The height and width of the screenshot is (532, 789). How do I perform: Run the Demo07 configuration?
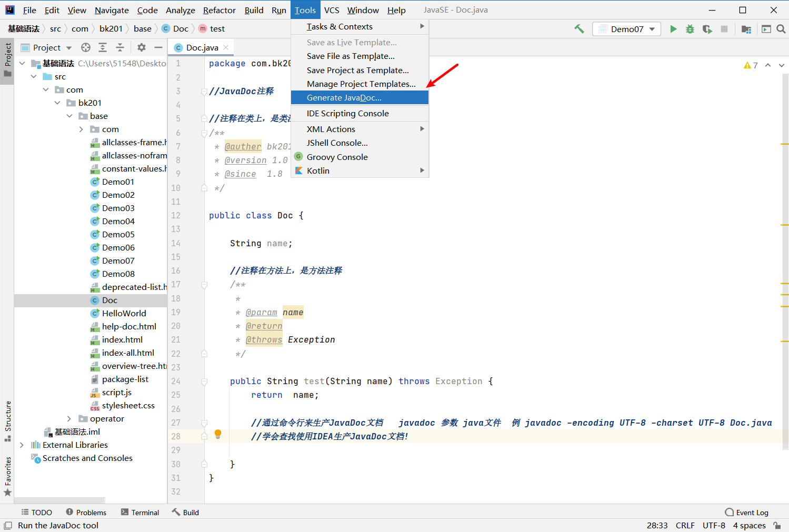673,29
